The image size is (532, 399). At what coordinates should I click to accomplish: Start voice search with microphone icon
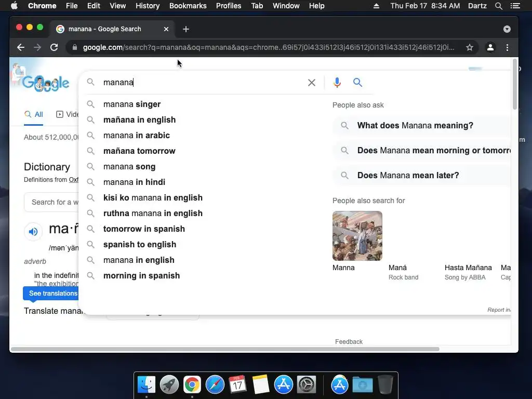tap(337, 83)
